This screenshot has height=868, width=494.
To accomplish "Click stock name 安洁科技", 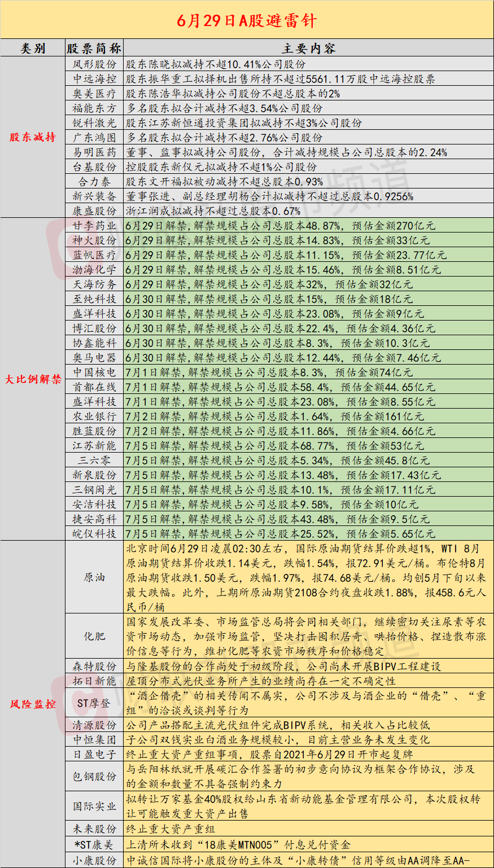I will coord(94,505).
